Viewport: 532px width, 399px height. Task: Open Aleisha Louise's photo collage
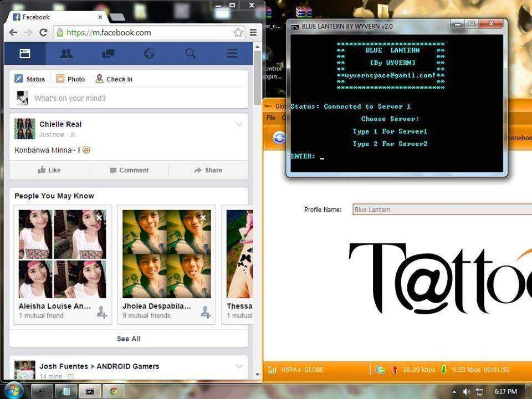pos(63,254)
